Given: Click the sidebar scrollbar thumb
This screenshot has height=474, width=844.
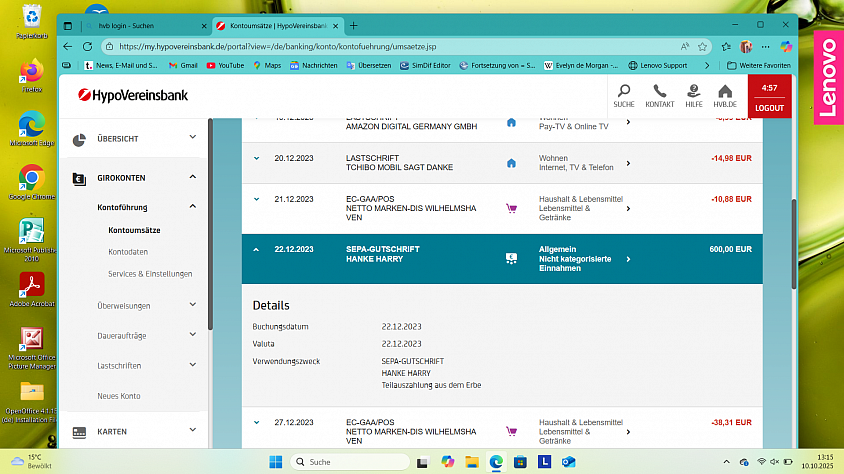Looking at the screenshot, I should point(210,224).
